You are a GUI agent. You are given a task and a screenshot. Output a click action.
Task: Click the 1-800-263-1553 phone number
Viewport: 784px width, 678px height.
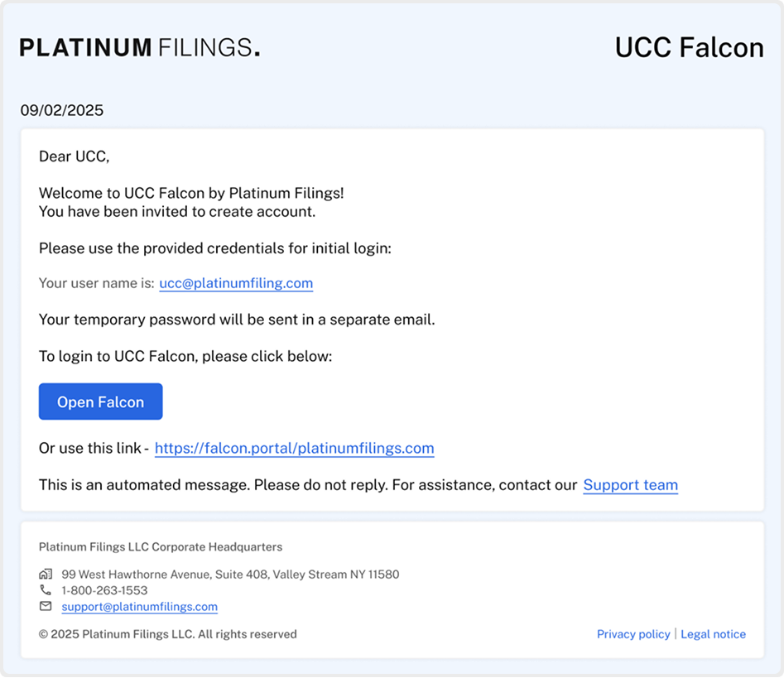tap(104, 590)
